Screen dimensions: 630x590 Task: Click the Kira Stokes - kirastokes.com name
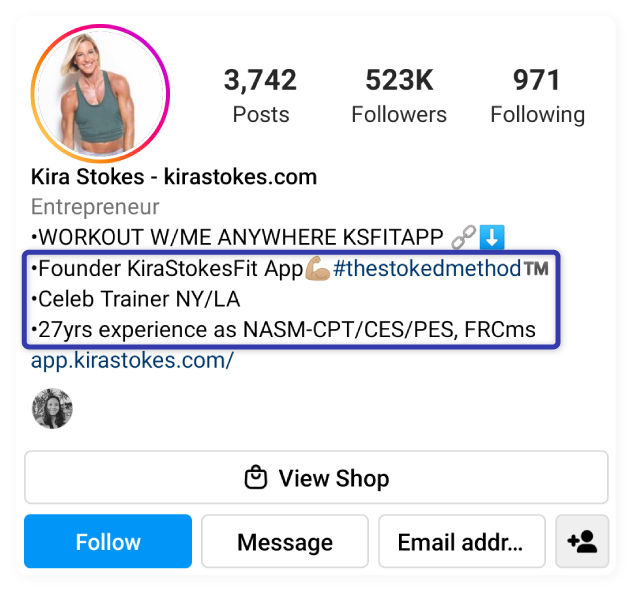pos(174,177)
